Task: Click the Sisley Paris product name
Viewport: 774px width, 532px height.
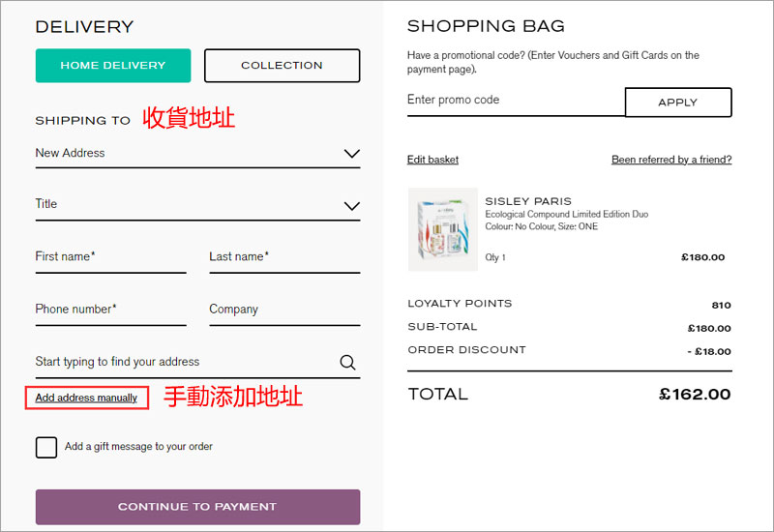Action: pos(527,201)
